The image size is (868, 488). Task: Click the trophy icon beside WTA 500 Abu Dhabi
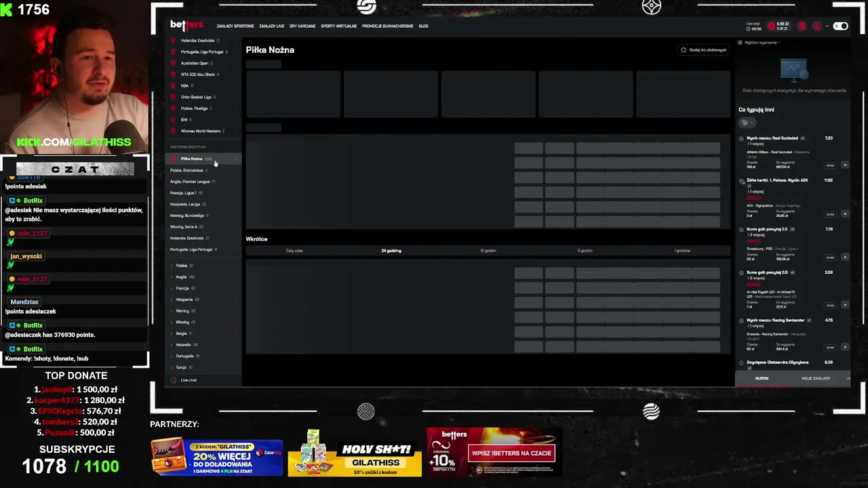(173, 75)
